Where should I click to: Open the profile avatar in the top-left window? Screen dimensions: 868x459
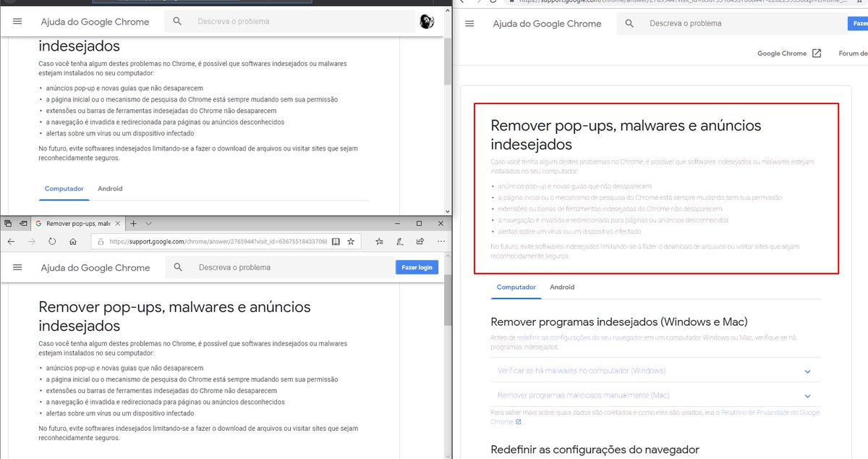click(427, 22)
